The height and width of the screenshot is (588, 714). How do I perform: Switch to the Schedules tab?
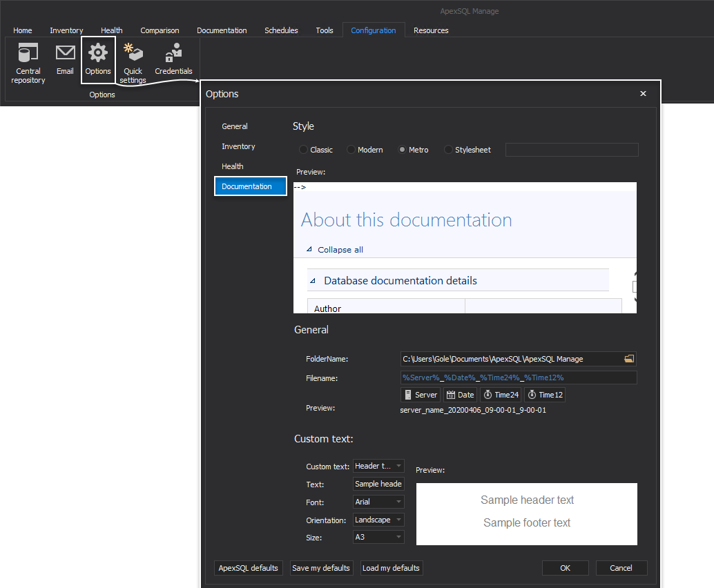click(281, 30)
